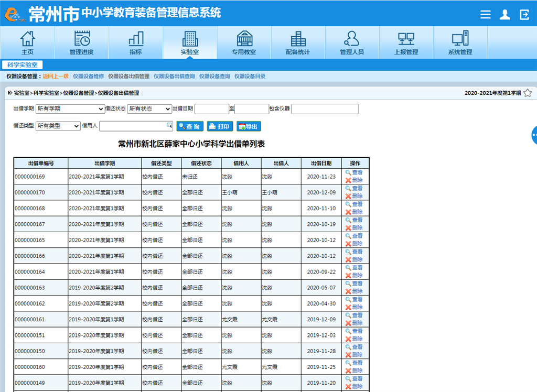Click the 导出 export button
The height and width of the screenshot is (392, 537).
click(249, 126)
